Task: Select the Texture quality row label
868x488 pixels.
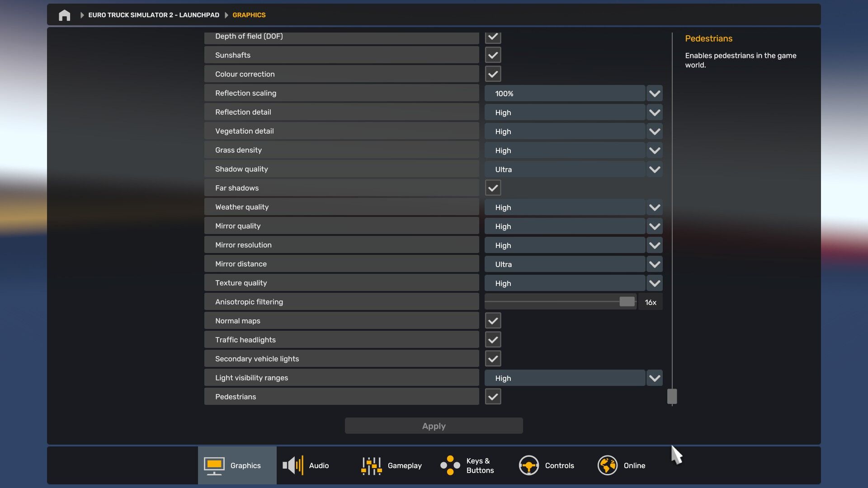Action: click(x=341, y=283)
